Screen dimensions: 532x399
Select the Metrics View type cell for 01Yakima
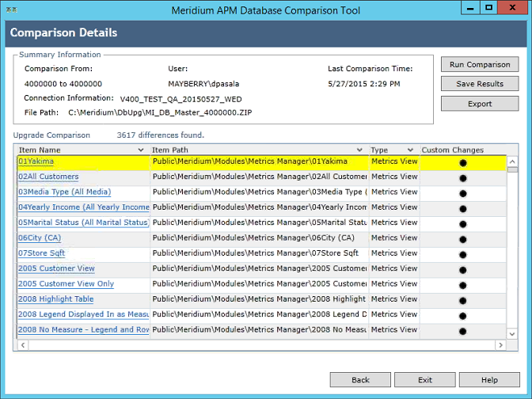394,161
